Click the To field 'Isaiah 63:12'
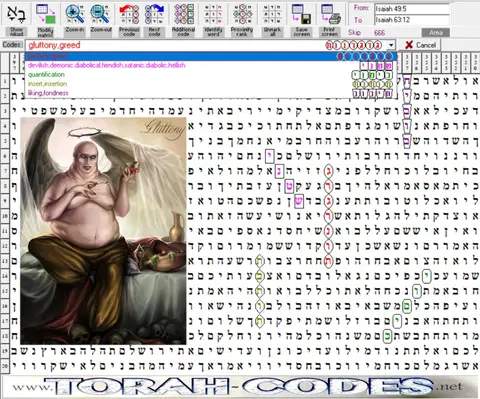This screenshot has width=480, height=399. [412, 20]
